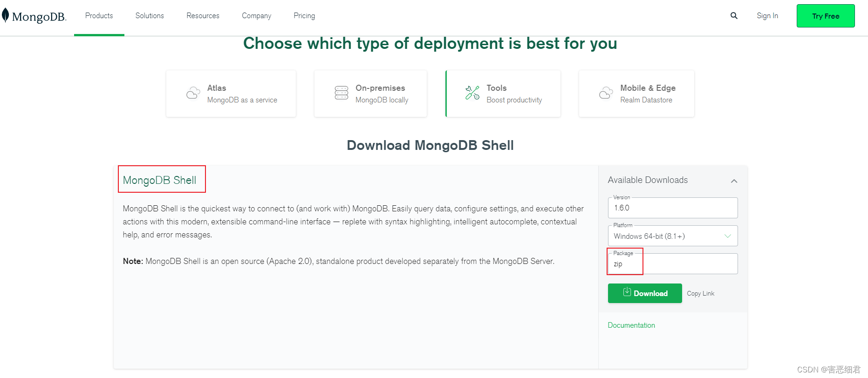Click 'Download MongoDB Shell' heading
The image size is (868, 378).
point(430,145)
